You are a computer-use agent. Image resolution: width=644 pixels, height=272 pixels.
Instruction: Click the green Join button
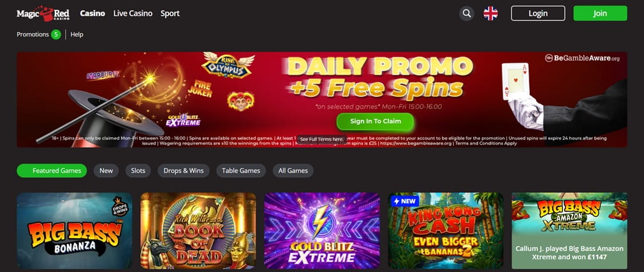600,13
